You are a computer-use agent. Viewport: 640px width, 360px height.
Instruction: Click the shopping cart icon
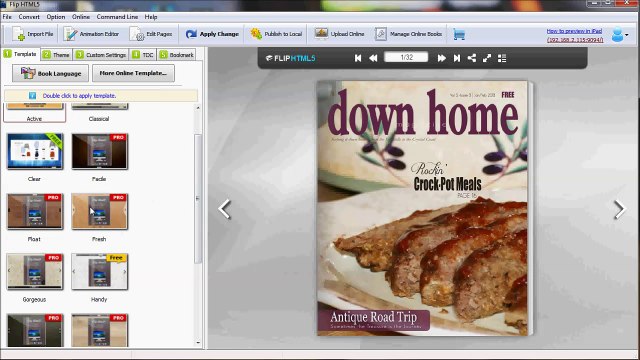click(x=459, y=35)
